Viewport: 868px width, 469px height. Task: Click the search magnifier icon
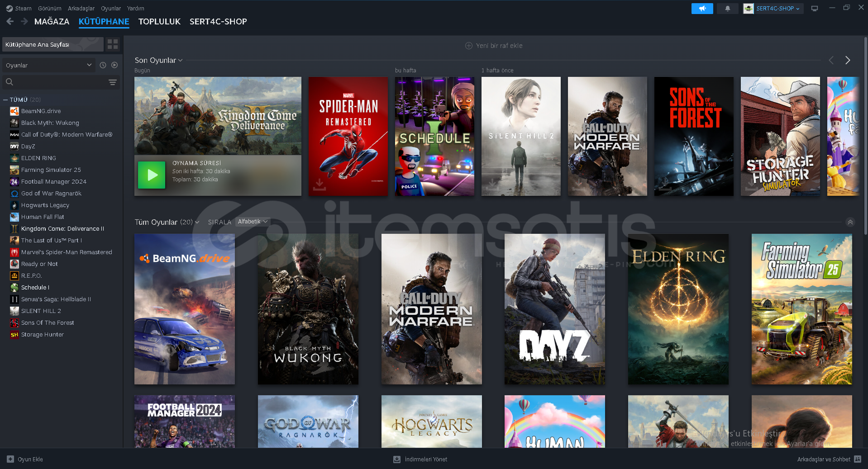coord(10,82)
